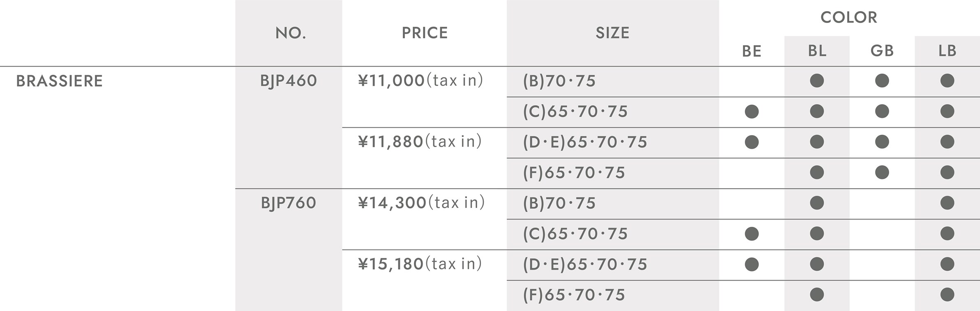
Task: Click the GB dot for BJP460 (B)70·75
Action: tap(882, 81)
